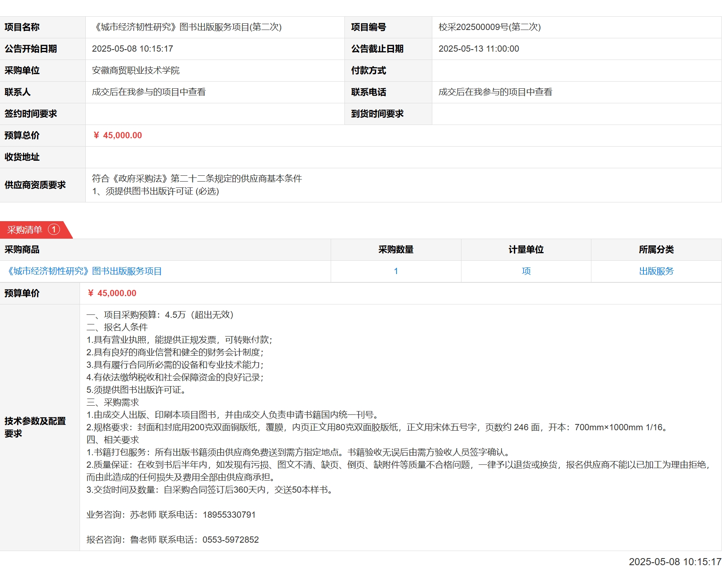The height and width of the screenshot is (586, 728).
Task: Click the red amount in 预算总价 row
Action: (x=118, y=135)
